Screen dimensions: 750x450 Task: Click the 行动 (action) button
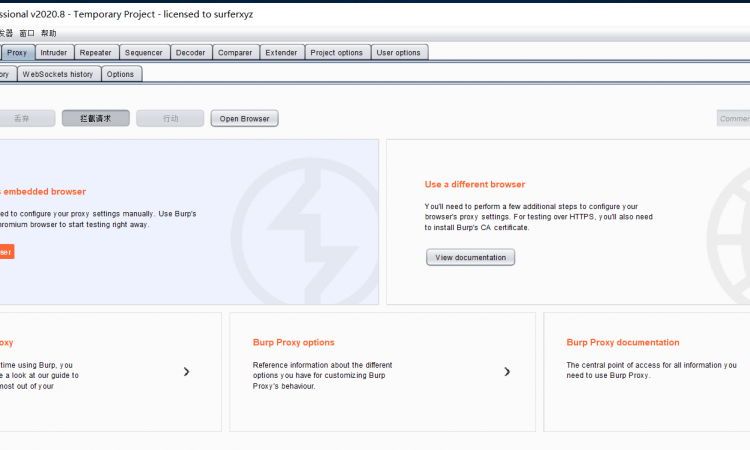click(x=170, y=118)
